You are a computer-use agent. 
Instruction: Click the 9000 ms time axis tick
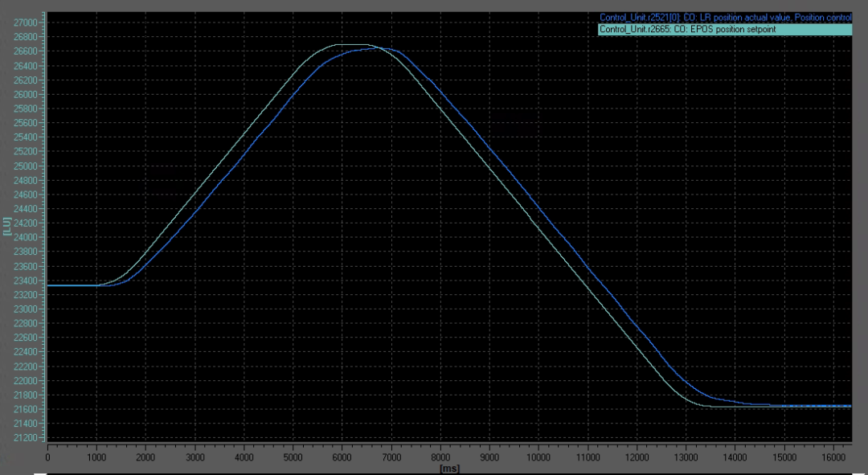point(489,457)
